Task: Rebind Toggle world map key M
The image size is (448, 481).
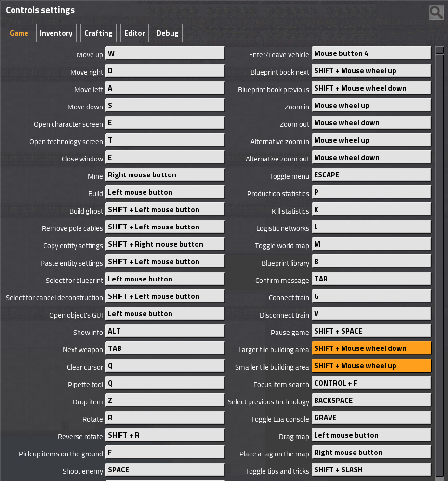Action: [x=371, y=244]
